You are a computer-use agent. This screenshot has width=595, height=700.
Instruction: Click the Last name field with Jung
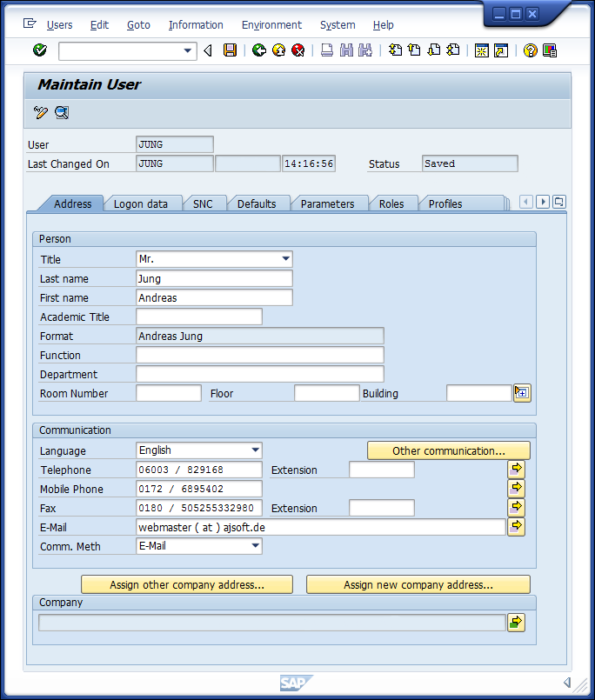(214, 278)
